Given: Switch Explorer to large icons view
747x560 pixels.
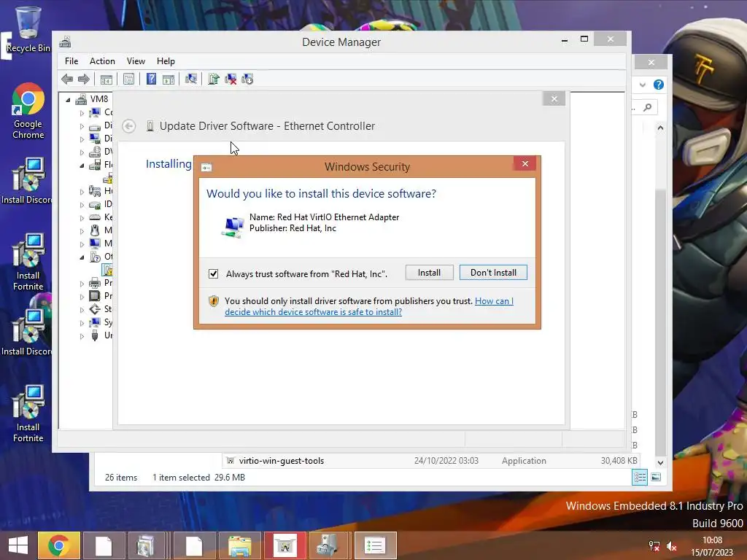Looking at the screenshot, I should click(656, 477).
